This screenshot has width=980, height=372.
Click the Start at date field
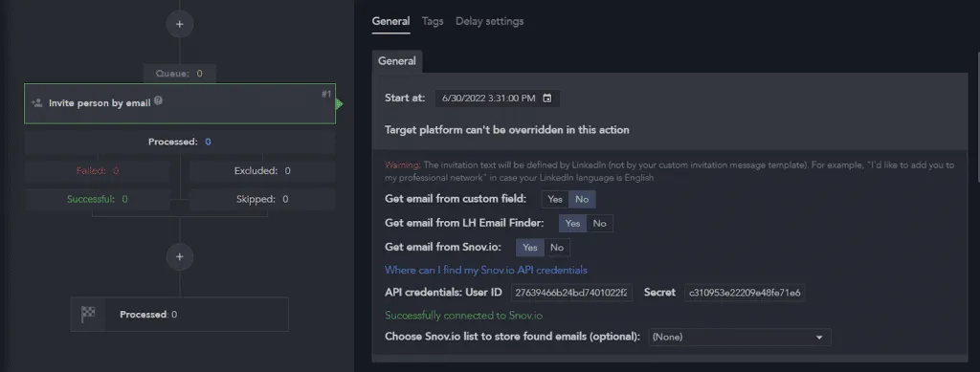pos(498,98)
